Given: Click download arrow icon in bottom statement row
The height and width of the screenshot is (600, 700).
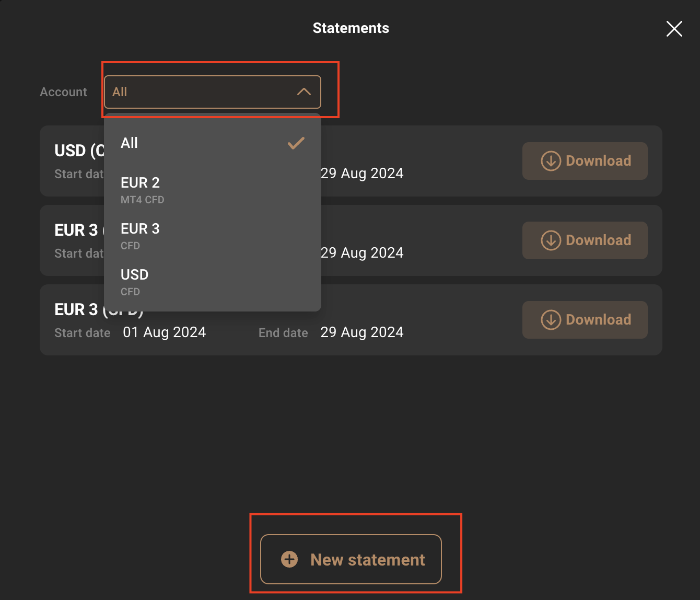Looking at the screenshot, I should point(551,320).
